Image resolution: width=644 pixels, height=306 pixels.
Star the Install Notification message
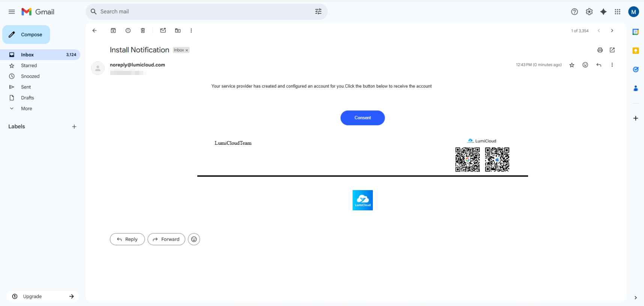click(572, 65)
